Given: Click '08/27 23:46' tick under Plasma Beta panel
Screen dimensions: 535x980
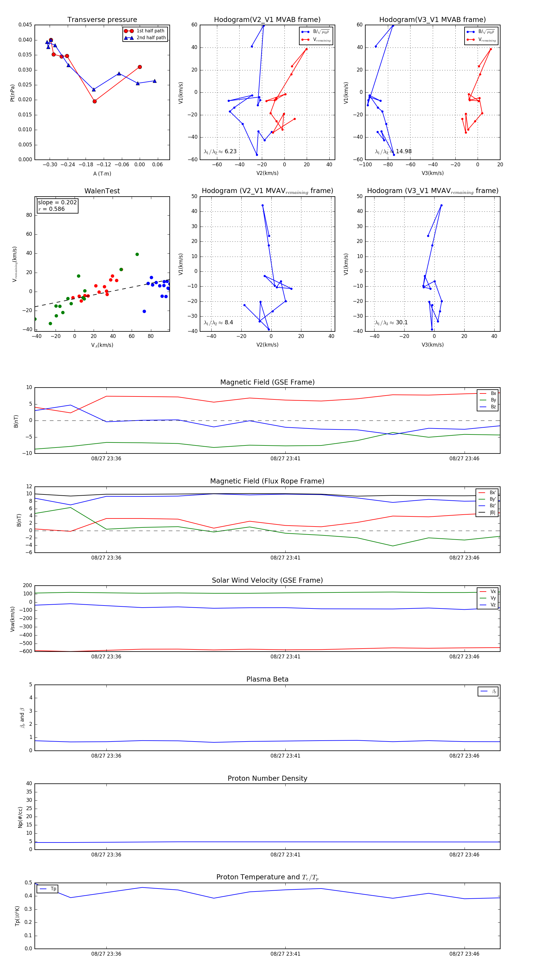Looking at the screenshot, I should tap(464, 755).
